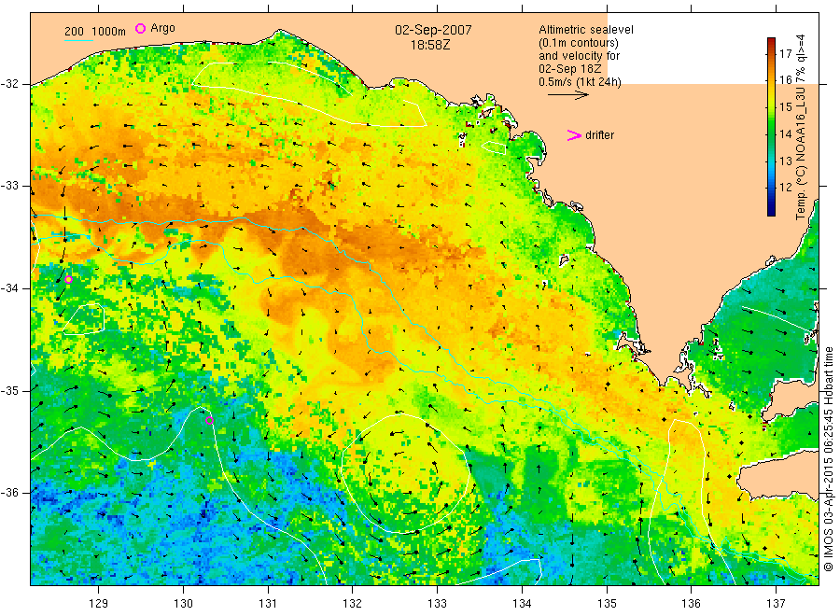Click colorbar tick label 12
The height and width of the screenshot is (616, 840).
point(785,188)
